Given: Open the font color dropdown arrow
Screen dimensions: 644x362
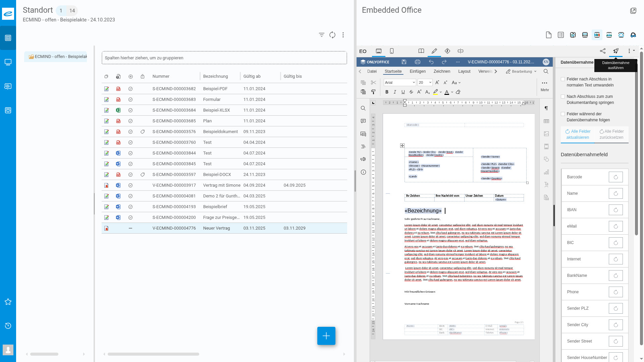Looking at the screenshot, I should click(452, 92).
